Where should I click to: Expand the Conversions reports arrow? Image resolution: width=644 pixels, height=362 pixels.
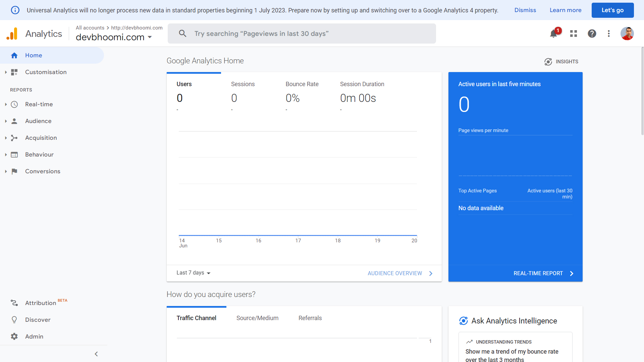(x=6, y=171)
